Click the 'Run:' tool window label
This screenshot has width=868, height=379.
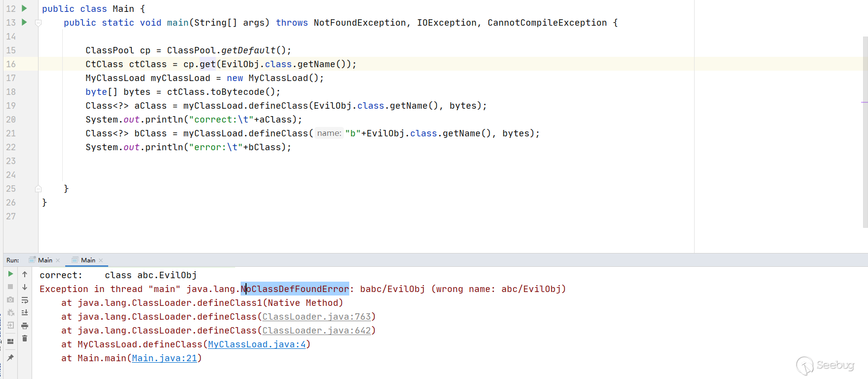13,260
